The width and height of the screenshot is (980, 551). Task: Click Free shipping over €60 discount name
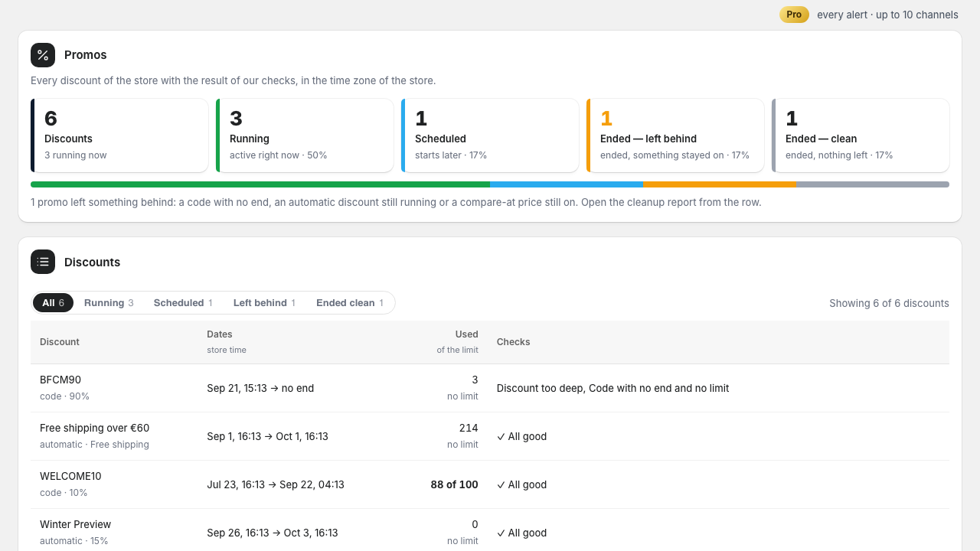95,428
